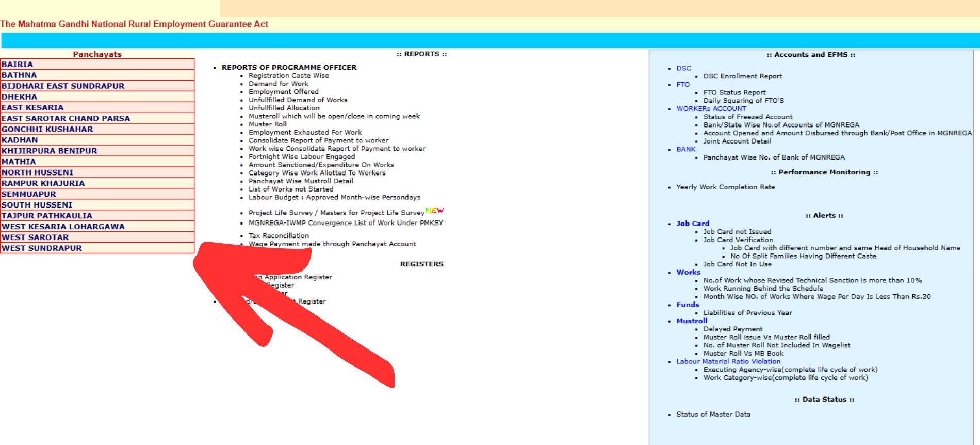Open Wage Payment made through Panchayat Account
Screen dimensions: 980x445
click(x=332, y=244)
